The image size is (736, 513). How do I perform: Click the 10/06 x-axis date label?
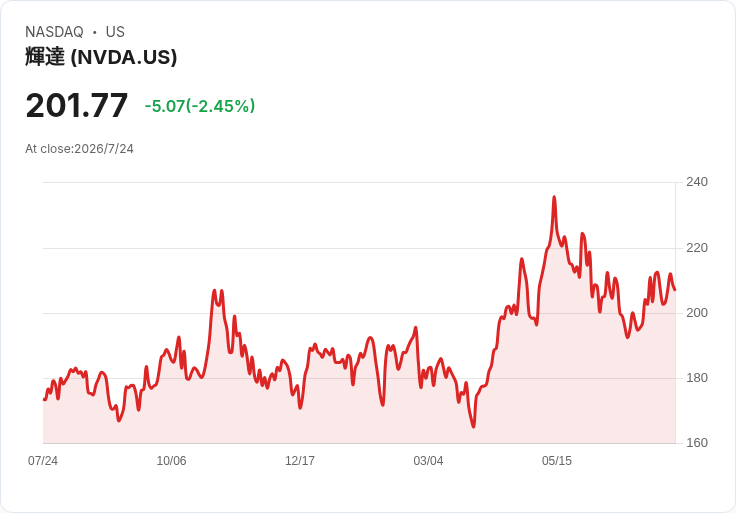click(x=171, y=461)
